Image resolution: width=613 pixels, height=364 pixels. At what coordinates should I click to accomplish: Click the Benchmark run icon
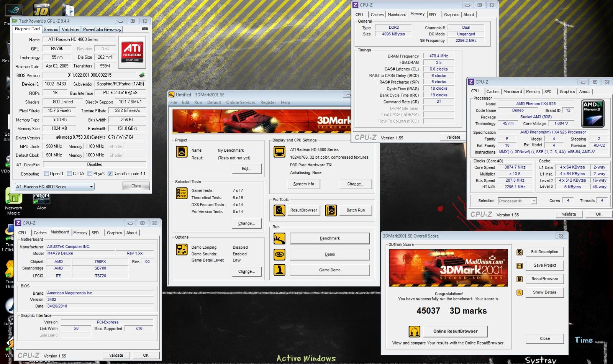tap(279, 238)
